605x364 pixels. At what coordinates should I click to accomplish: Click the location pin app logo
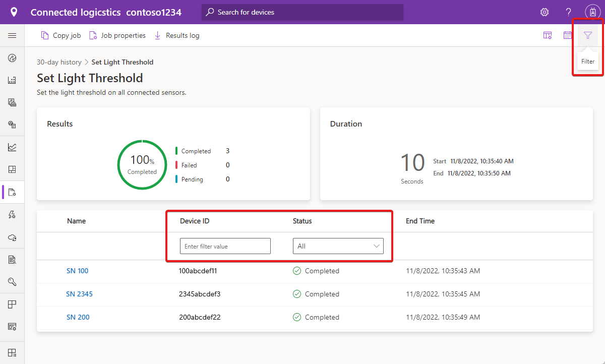coord(14,12)
